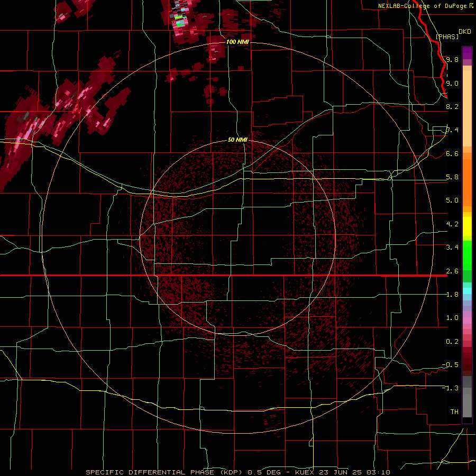The width and height of the screenshot is (476, 476).
Task: Pick the gray TH segment of color bar
Action: pyautogui.click(x=467, y=407)
